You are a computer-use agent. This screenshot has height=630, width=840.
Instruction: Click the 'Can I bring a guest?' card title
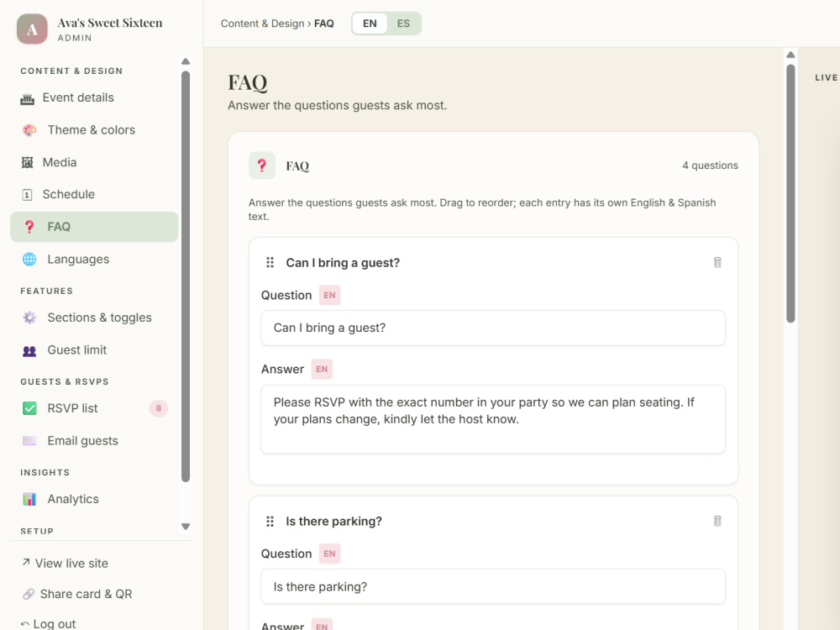343,262
